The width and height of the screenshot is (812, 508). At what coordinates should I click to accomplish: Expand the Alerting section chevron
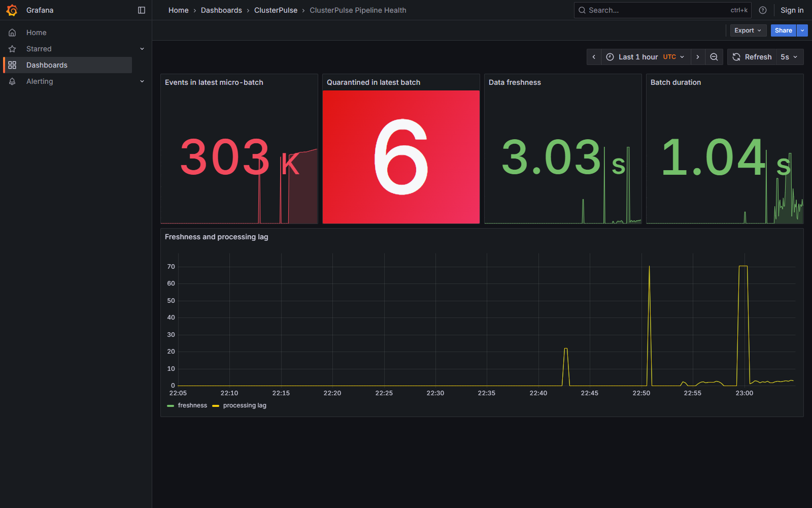(142, 81)
